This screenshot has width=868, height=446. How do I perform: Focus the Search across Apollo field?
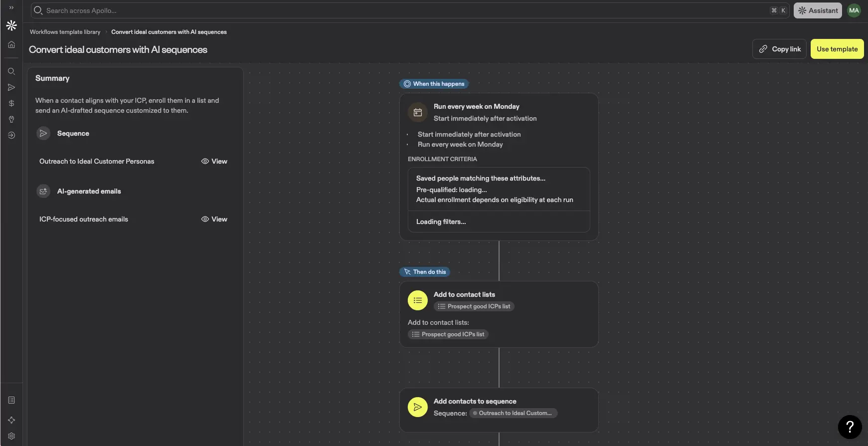(410, 10)
